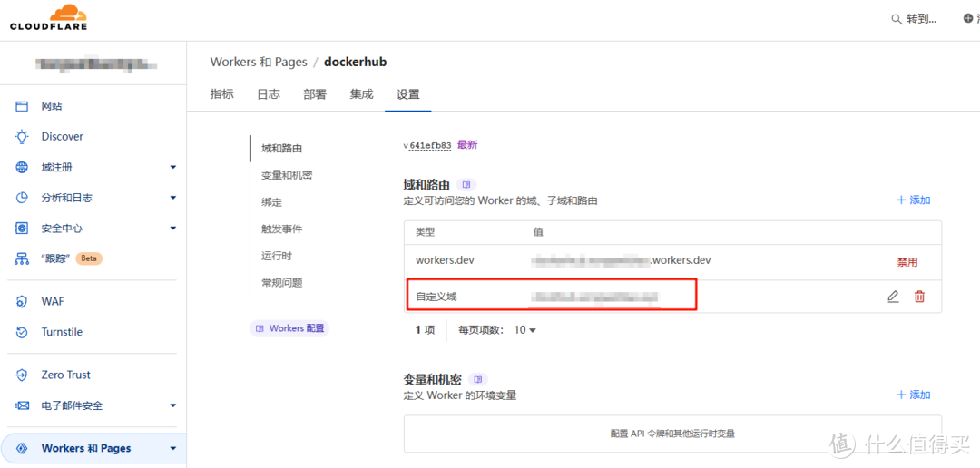Select the 设置 tab

click(408, 94)
